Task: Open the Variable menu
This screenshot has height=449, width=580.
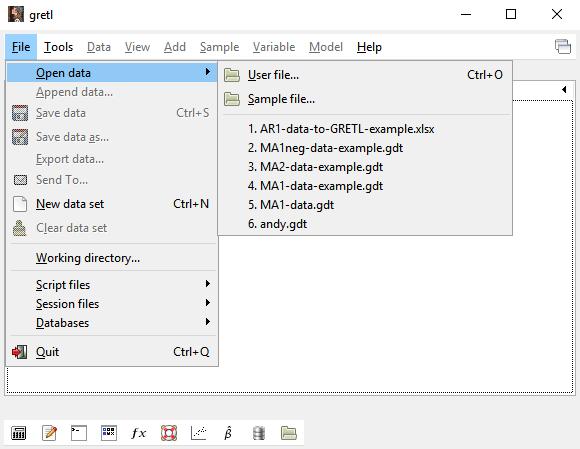Action: point(274,47)
